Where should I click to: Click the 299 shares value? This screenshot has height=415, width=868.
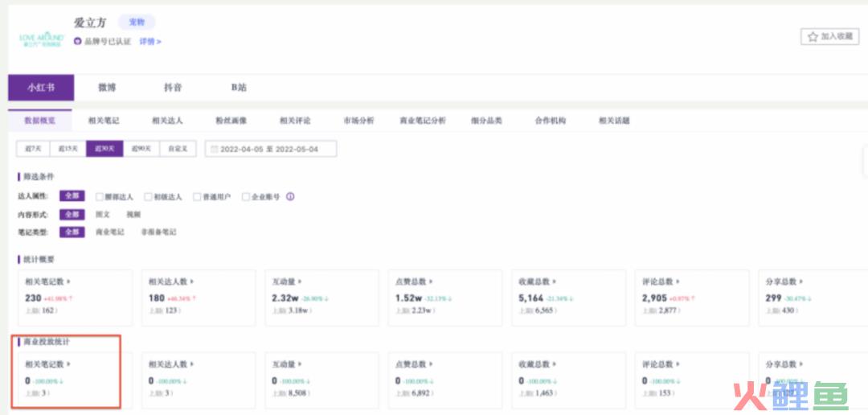[773, 298]
